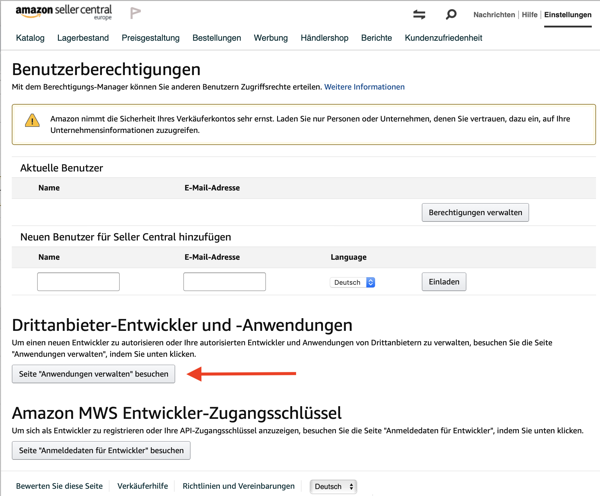Open the Katalog menu
Image resolution: width=600 pixels, height=496 pixels.
[x=30, y=38]
